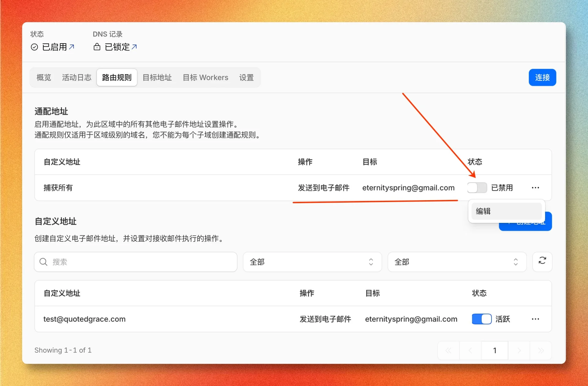Click the 已禁用 status label
Screen dimensions: 588x386
point(502,188)
